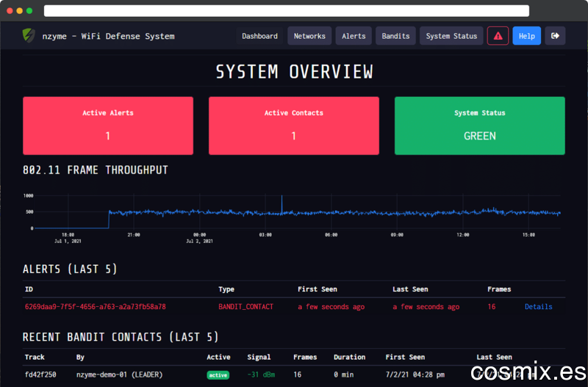Open the Dashboard nav item

[x=259, y=36]
